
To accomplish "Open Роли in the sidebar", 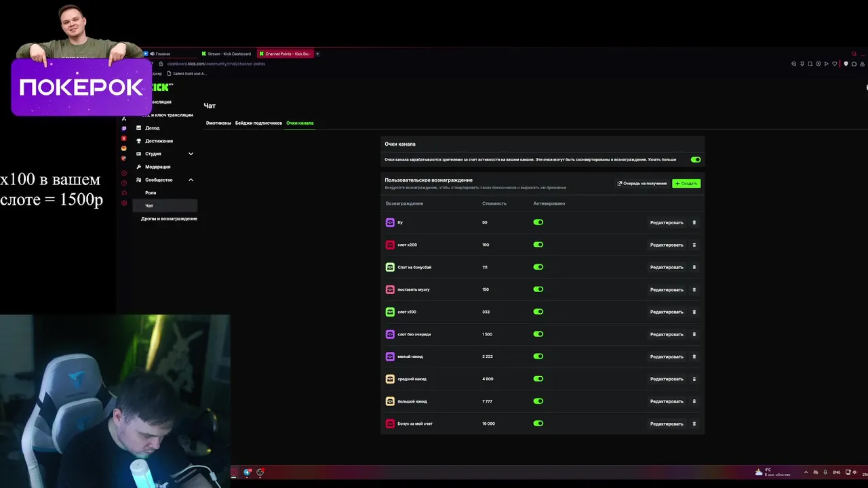I will [x=151, y=192].
